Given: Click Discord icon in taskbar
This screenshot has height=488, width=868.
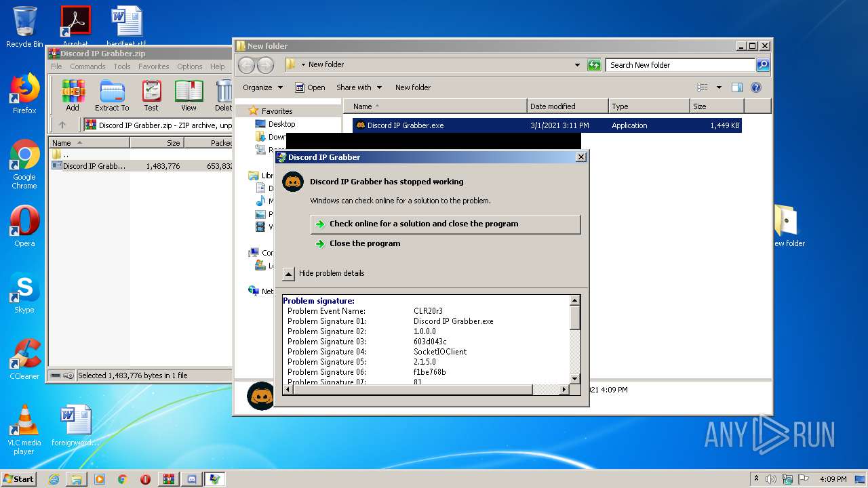Looking at the screenshot, I should [191, 479].
